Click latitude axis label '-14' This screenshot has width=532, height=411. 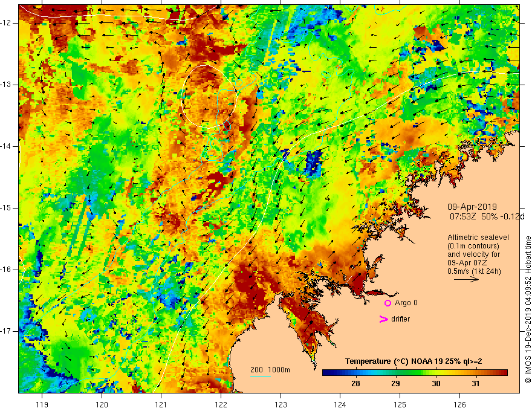[x=6, y=146]
